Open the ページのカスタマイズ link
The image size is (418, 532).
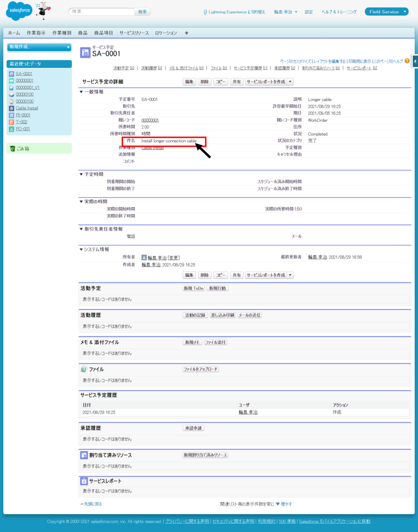pos(296,61)
